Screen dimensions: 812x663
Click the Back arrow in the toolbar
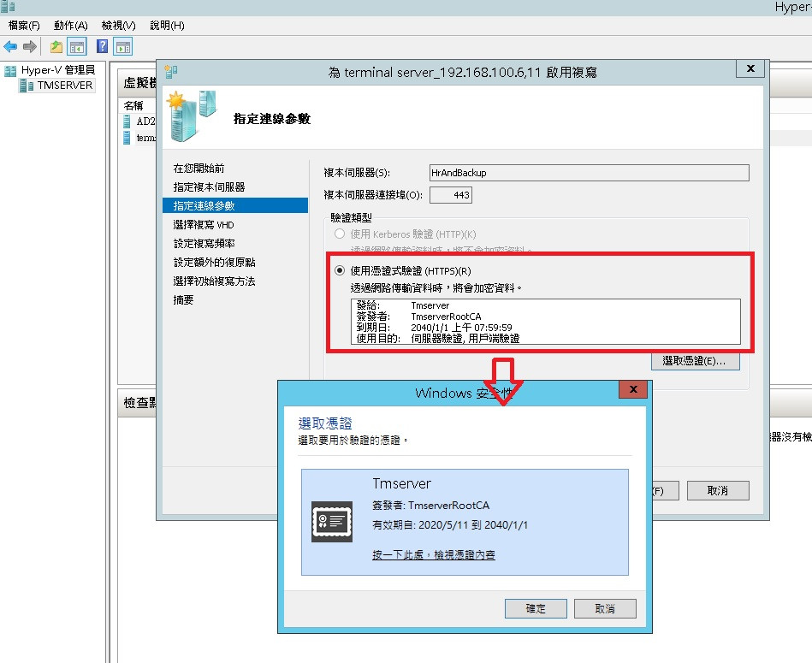click(x=9, y=46)
